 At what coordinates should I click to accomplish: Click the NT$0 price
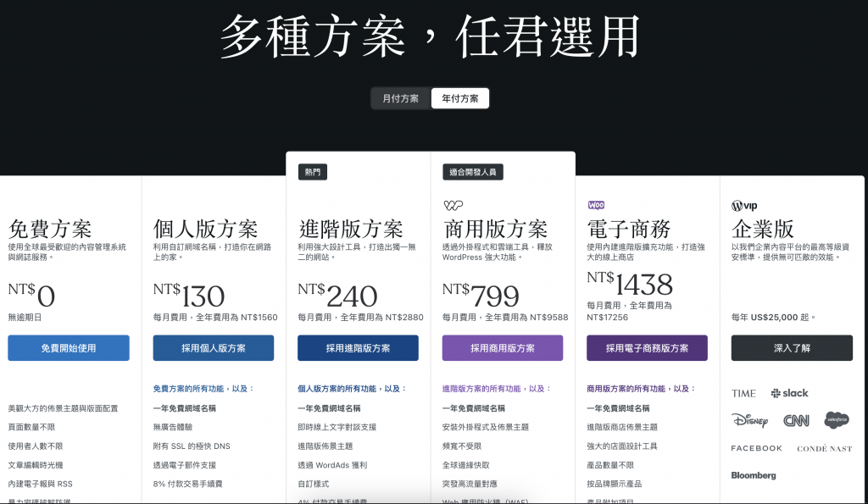point(31,295)
